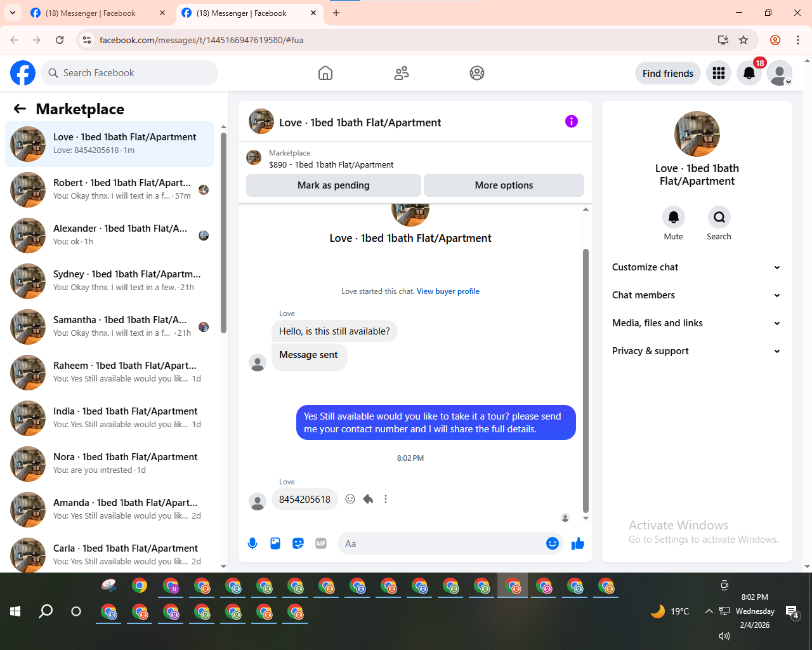
Task: Open the Robert 1bed 1bath conversation
Action: pyautogui.click(x=109, y=190)
